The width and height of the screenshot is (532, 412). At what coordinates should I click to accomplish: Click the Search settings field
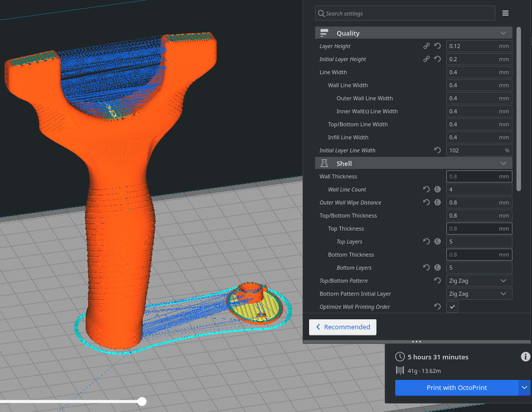[405, 14]
